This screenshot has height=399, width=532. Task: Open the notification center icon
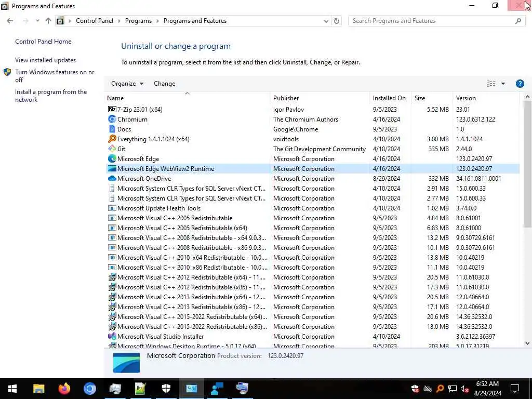pos(515,389)
